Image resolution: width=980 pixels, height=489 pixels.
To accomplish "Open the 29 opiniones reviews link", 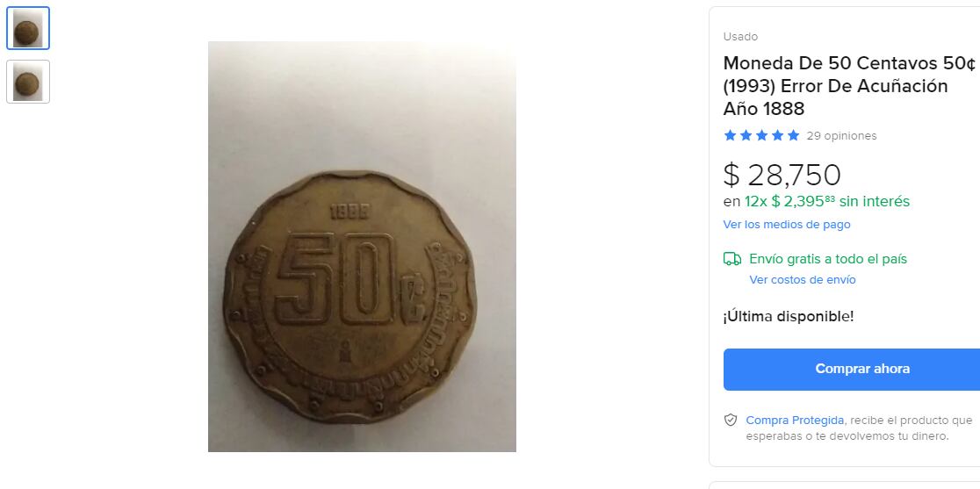I will pos(841,135).
